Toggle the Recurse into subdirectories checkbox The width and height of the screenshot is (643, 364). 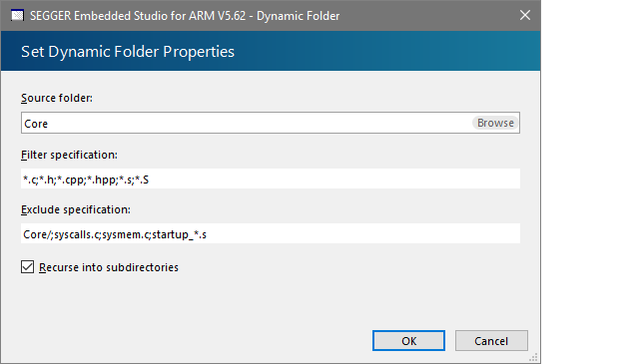(x=28, y=267)
